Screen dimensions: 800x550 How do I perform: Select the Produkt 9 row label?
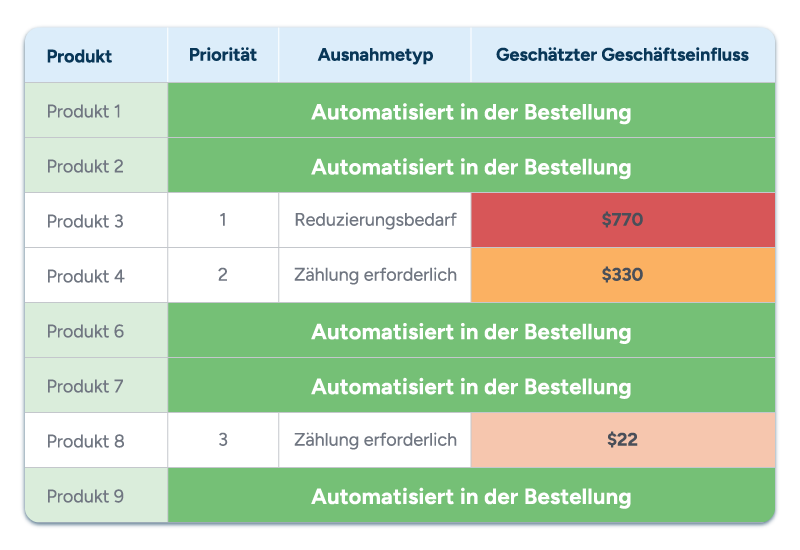[96, 495]
